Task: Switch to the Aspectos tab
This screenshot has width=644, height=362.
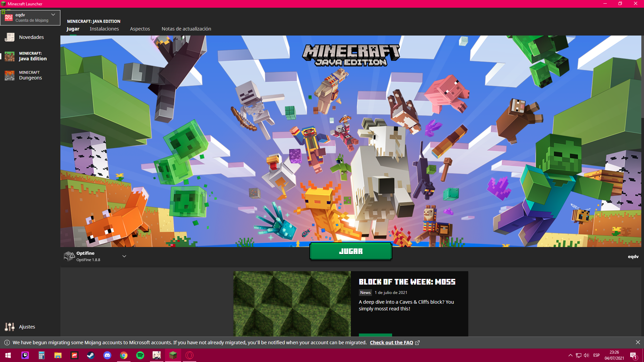Action: (140, 29)
